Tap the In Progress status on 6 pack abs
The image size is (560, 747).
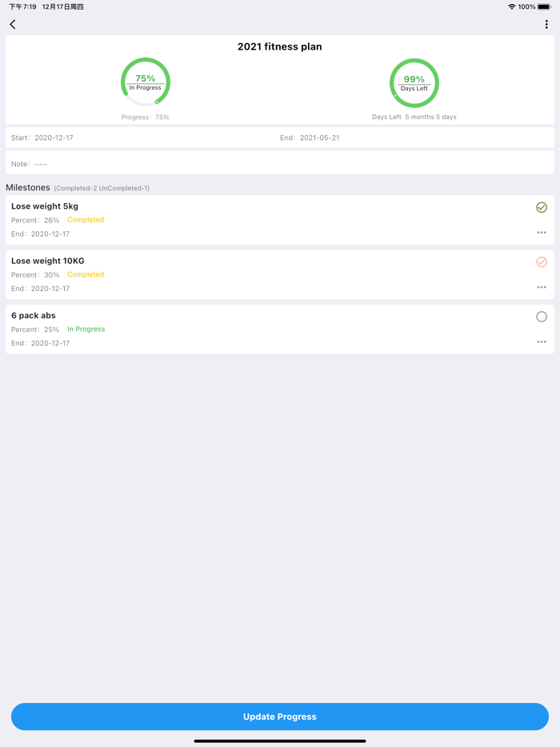pyautogui.click(x=86, y=329)
